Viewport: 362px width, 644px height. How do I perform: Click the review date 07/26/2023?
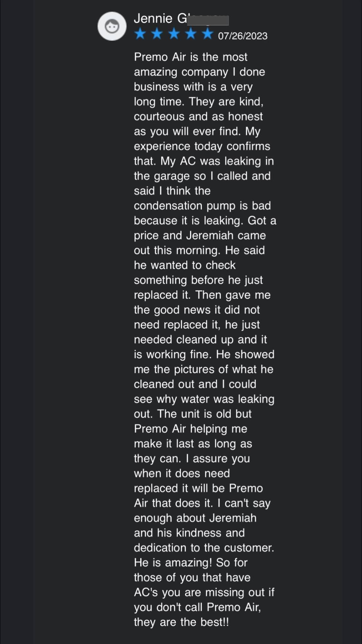(243, 36)
